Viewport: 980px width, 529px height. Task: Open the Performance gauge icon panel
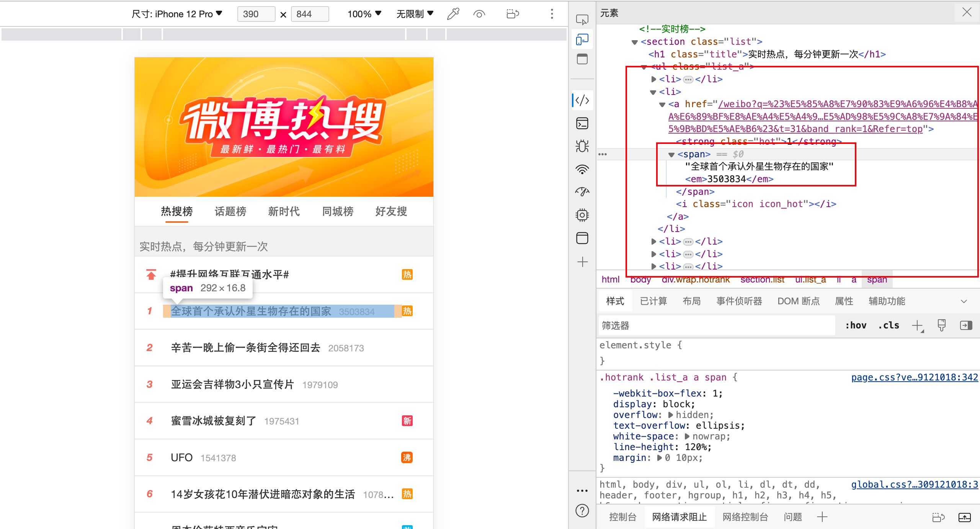pyautogui.click(x=582, y=192)
